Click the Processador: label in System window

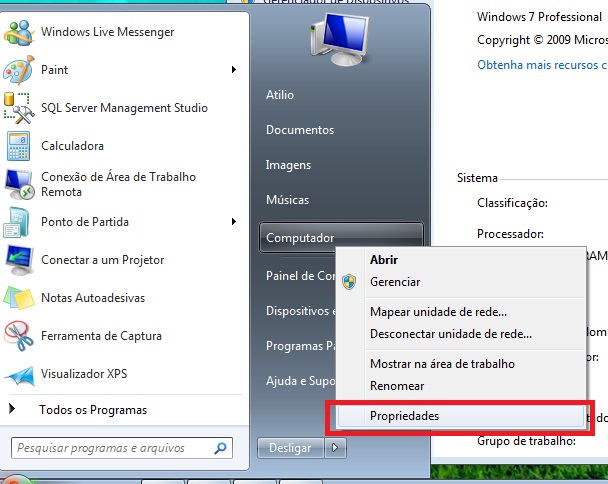pos(510,234)
